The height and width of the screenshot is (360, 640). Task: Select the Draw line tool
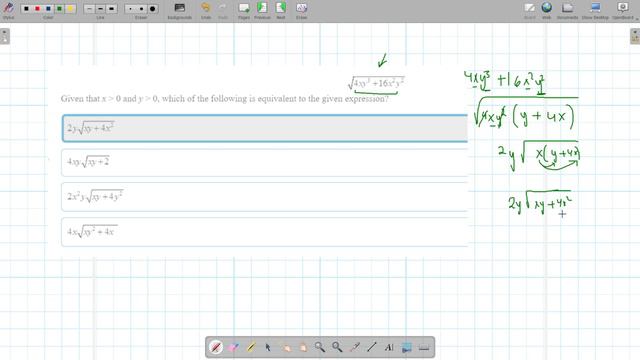[x=371, y=347]
